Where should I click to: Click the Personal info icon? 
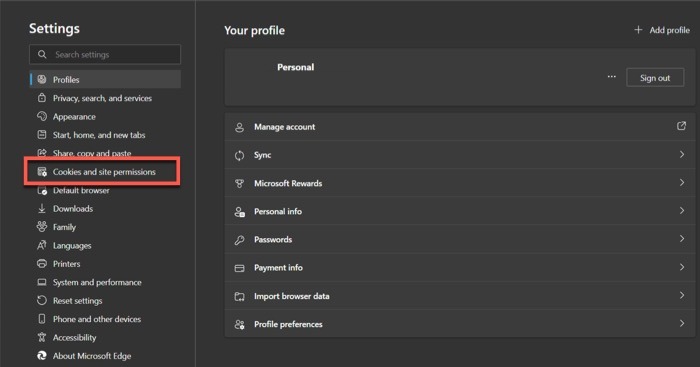[239, 212]
